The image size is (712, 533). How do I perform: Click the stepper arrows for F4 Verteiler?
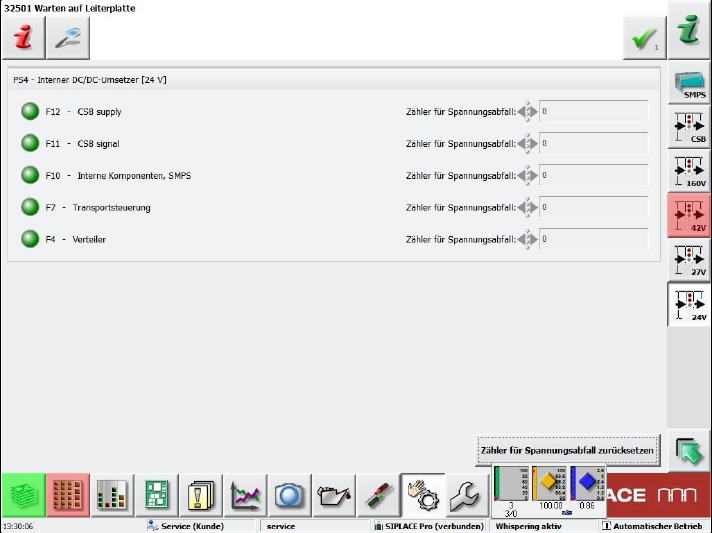(x=527, y=239)
